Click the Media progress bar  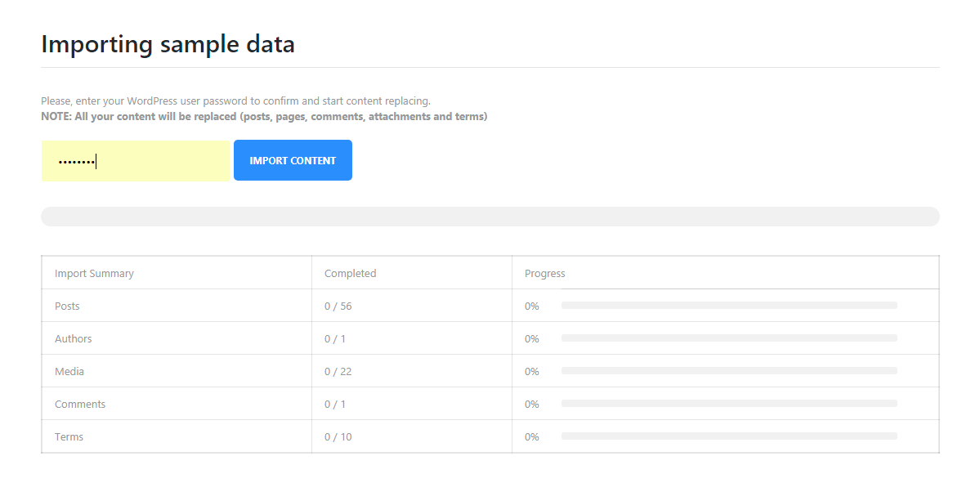(x=728, y=371)
